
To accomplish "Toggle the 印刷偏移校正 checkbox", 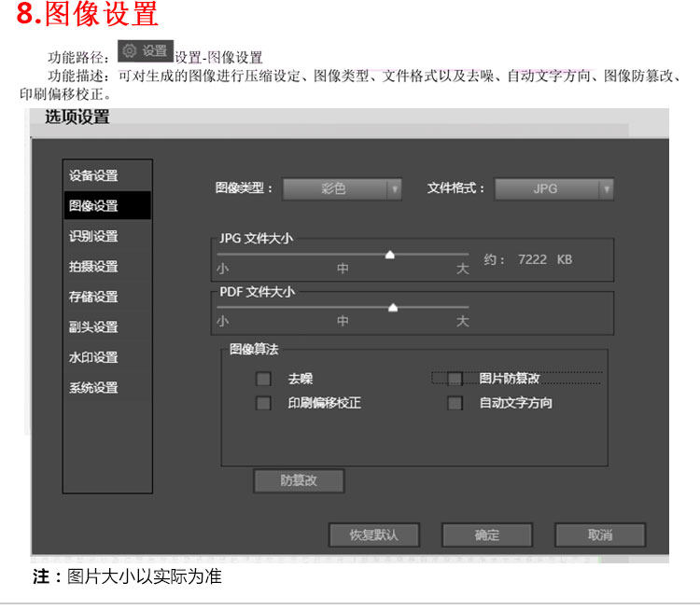I will (263, 403).
